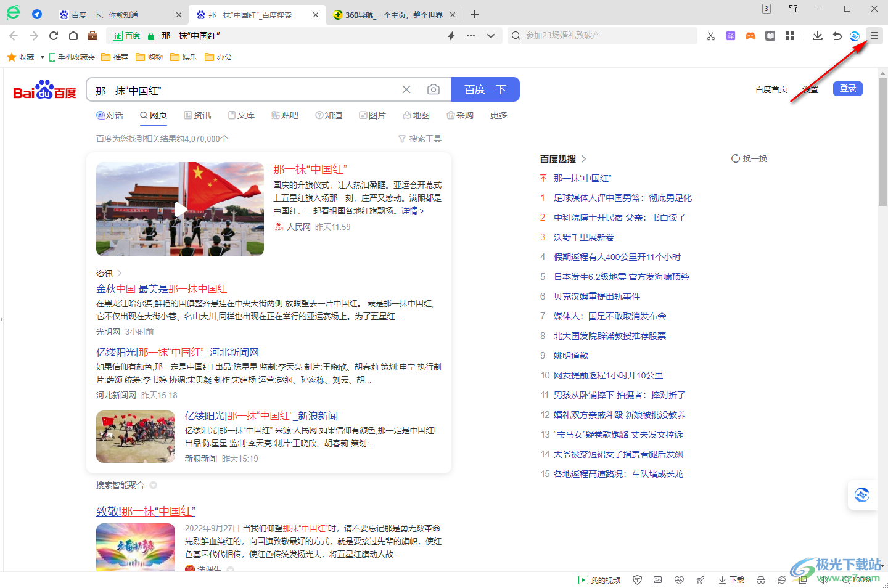The height and width of the screenshot is (588, 888).
Task: Open the downloads arrow icon in toolbar
Action: (818, 36)
